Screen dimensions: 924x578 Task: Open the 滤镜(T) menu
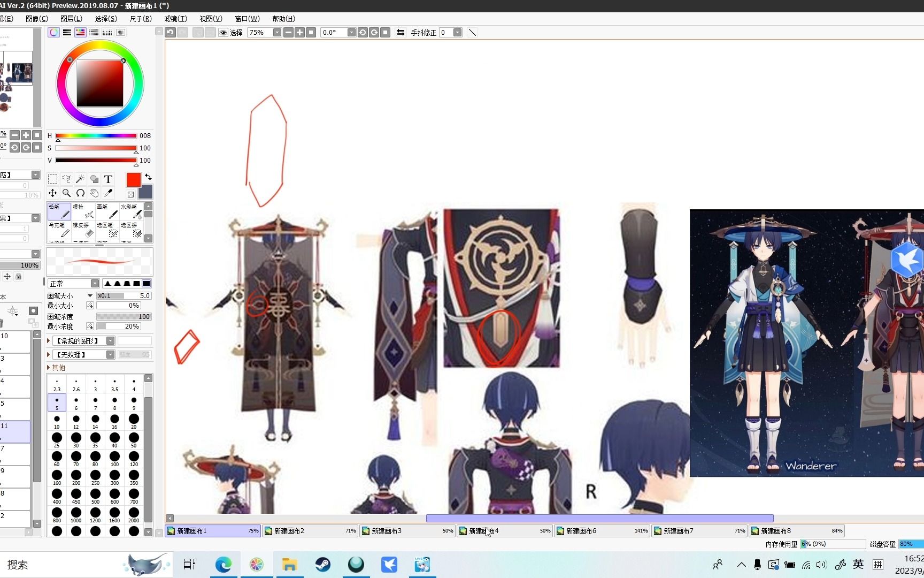(x=175, y=18)
